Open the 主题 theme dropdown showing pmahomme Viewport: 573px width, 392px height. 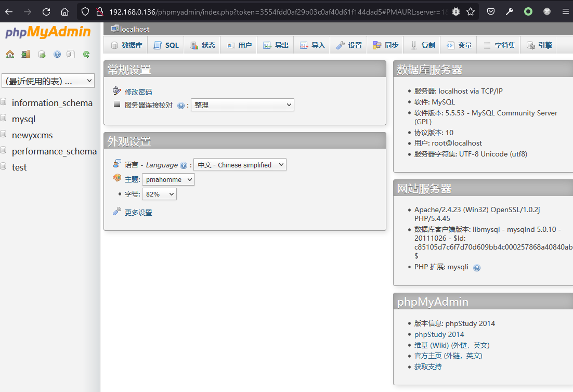168,179
